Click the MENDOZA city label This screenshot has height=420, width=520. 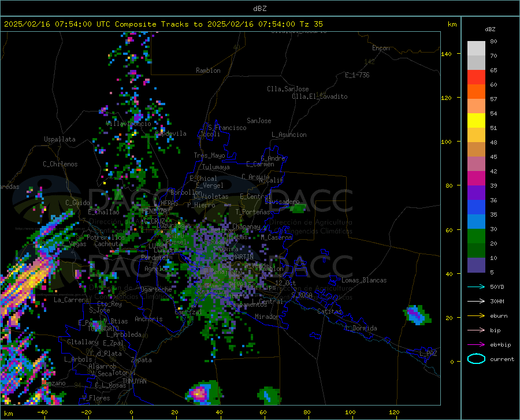pyautogui.click(x=154, y=211)
